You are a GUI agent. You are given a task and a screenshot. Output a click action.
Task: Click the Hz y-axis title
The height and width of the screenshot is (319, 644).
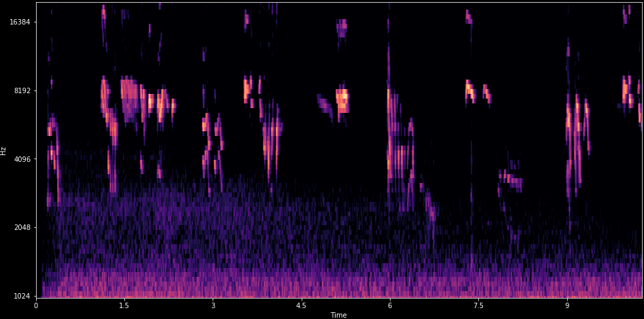(x=4, y=150)
